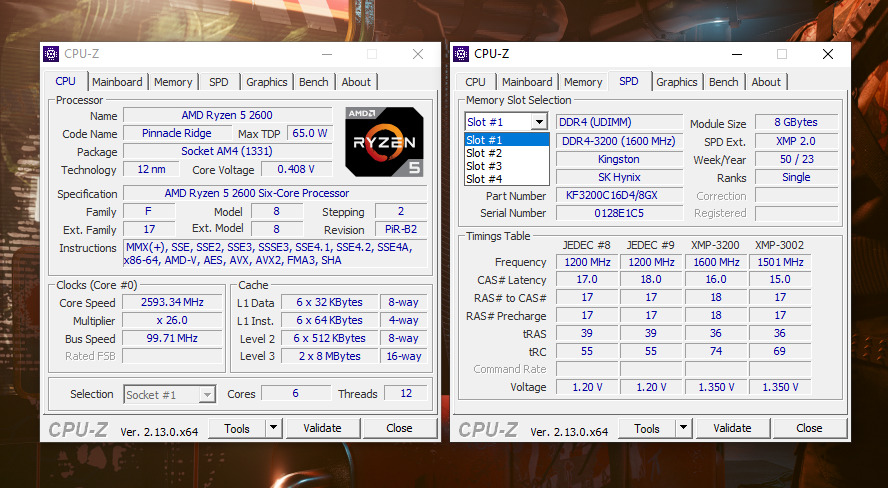This screenshot has width=888, height=488.
Task: Click the processor Name field AMD Ryzen 5 2600
Action: click(227, 115)
